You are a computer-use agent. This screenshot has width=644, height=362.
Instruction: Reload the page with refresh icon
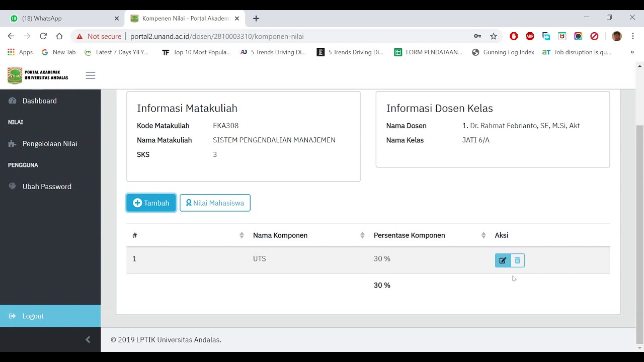[x=43, y=36]
